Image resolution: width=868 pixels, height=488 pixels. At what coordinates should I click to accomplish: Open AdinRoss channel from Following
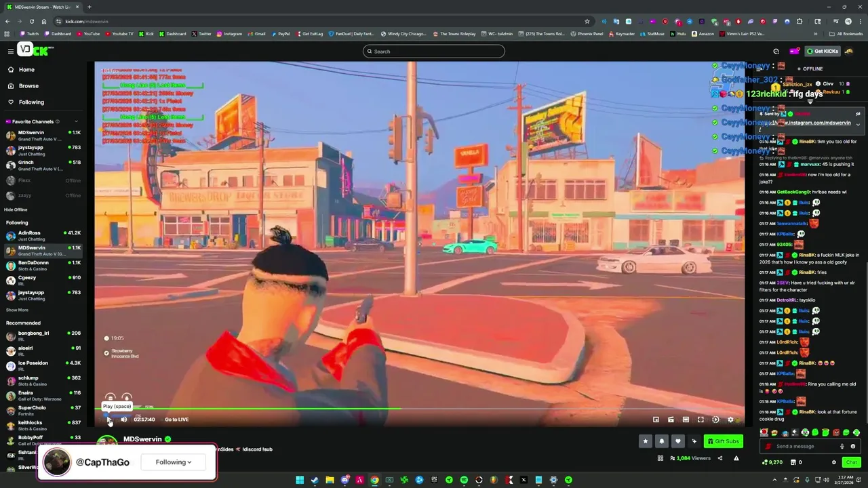click(x=43, y=236)
